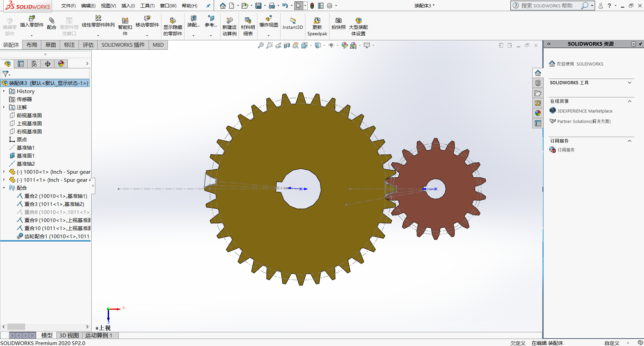Pin the SOLIDWORKS 资源 panel
The width and height of the screenshot is (644, 346).
(641, 44)
